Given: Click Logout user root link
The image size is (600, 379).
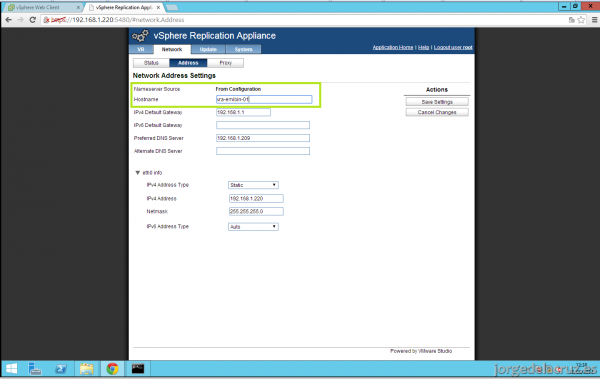Looking at the screenshot, I should click(x=453, y=47).
